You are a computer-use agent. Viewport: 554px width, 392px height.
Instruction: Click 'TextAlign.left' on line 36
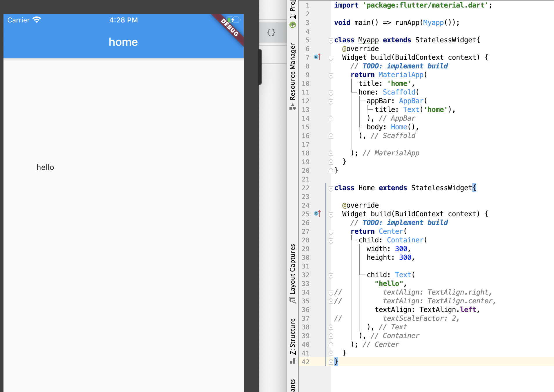pos(448,310)
